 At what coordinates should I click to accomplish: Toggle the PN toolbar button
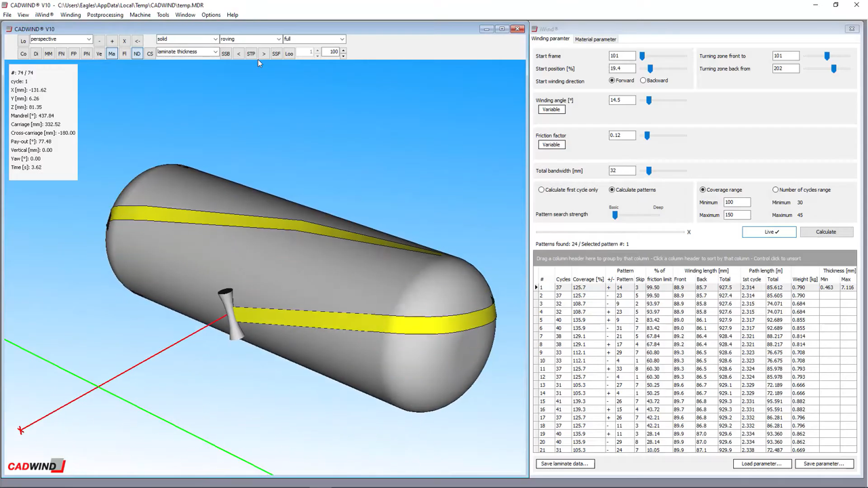pyautogui.click(x=86, y=54)
